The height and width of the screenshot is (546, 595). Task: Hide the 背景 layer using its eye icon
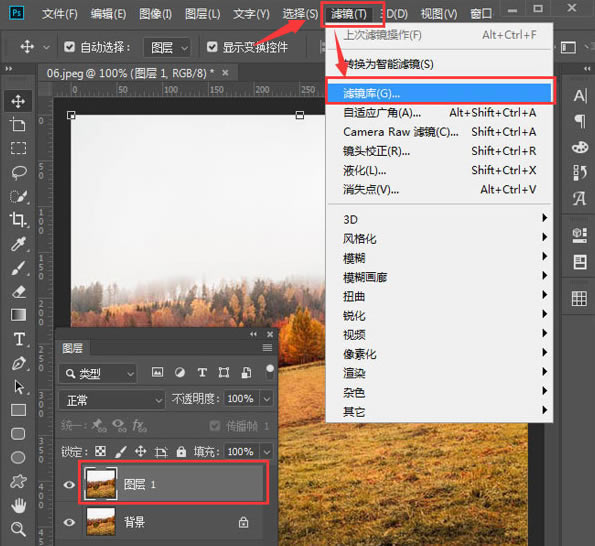point(69,522)
